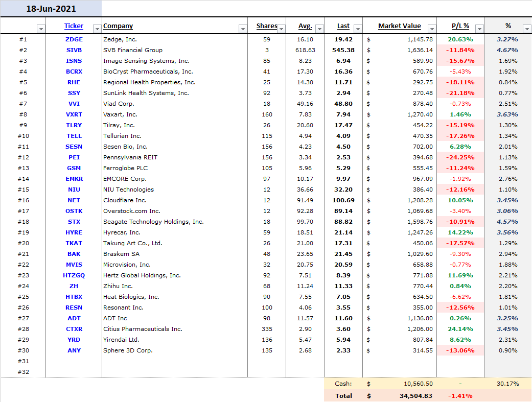This screenshot has width=532, height=402.
Task: Select the total P/L -1.41% cell
Action: [x=460, y=396]
